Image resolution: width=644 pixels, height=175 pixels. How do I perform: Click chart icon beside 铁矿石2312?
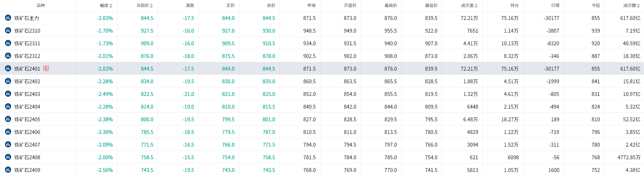[8, 56]
